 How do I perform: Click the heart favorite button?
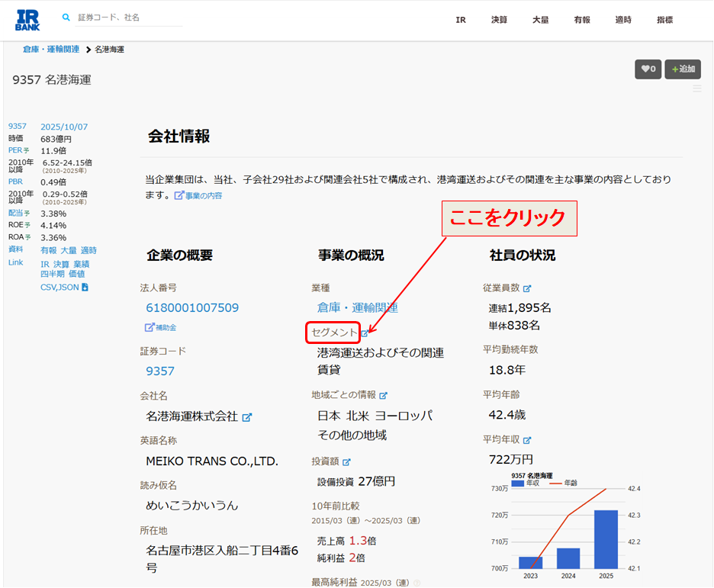coord(648,69)
